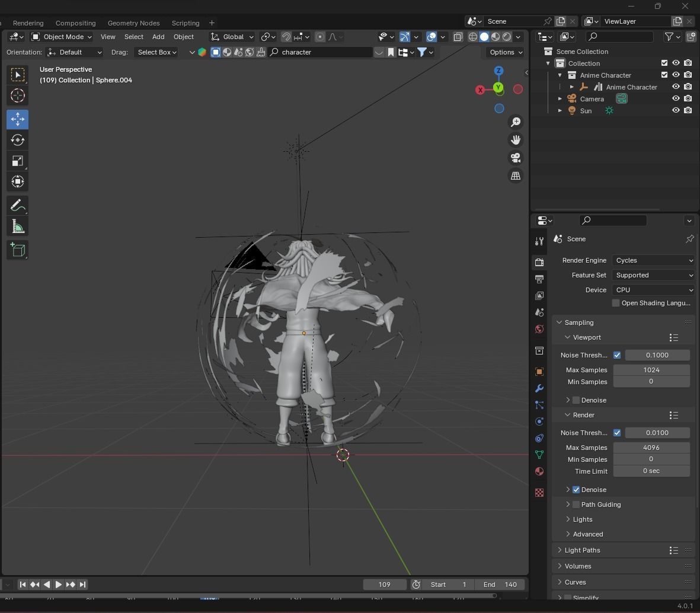This screenshot has width=700, height=613.
Task: Select the Move tool
Action: 17,119
